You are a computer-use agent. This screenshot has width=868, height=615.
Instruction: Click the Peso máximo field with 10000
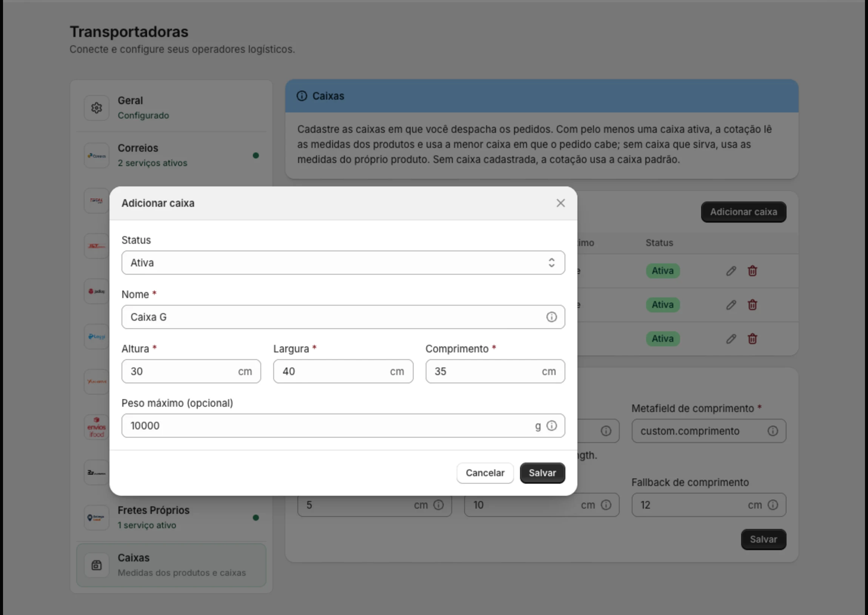(343, 426)
